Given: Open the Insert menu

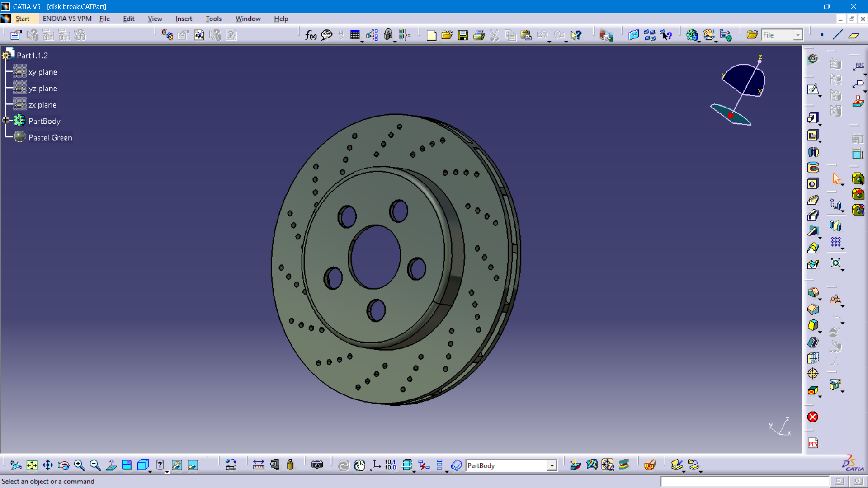Looking at the screenshot, I should click(184, 19).
